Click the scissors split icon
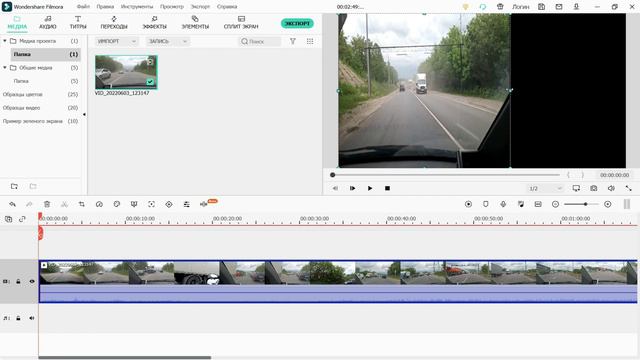Viewport: 640px width, 360px height. click(x=64, y=204)
